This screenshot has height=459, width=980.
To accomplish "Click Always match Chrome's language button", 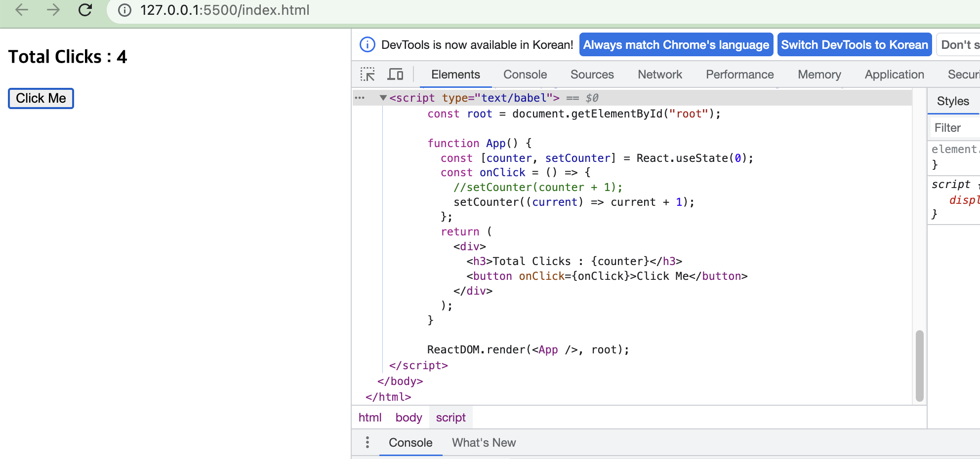I will click(676, 45).
